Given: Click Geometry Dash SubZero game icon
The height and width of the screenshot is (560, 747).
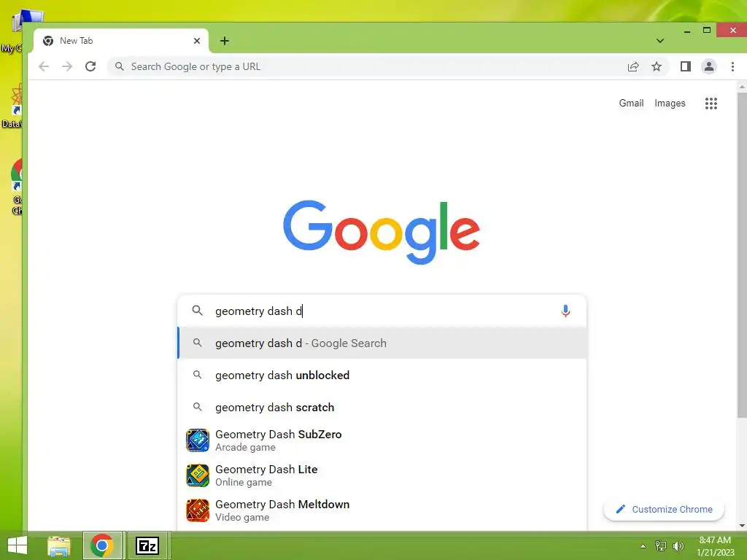Looking at the screenshot, I should (x=198, y=440).
